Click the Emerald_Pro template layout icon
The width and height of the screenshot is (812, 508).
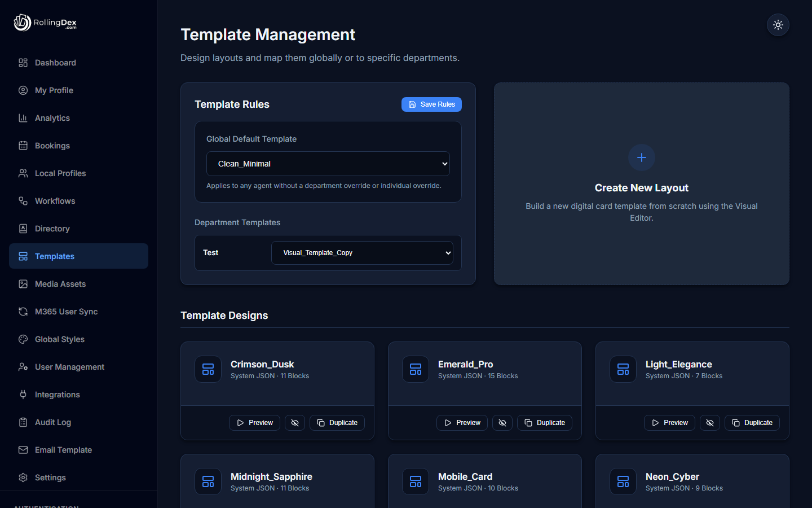[416, 369]
